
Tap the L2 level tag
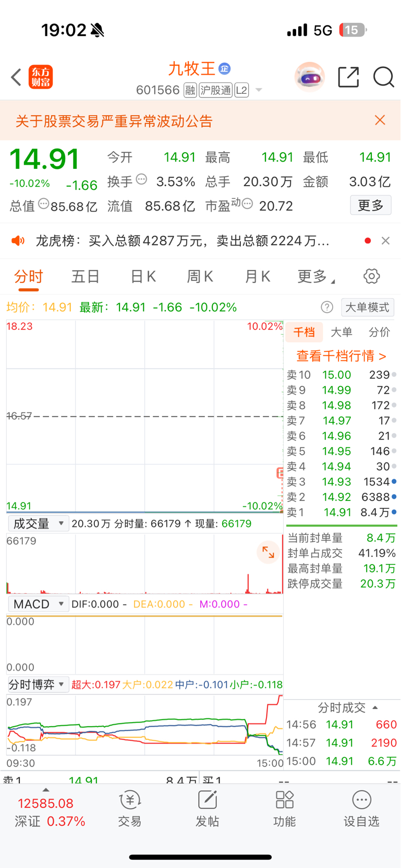point(241,91)
